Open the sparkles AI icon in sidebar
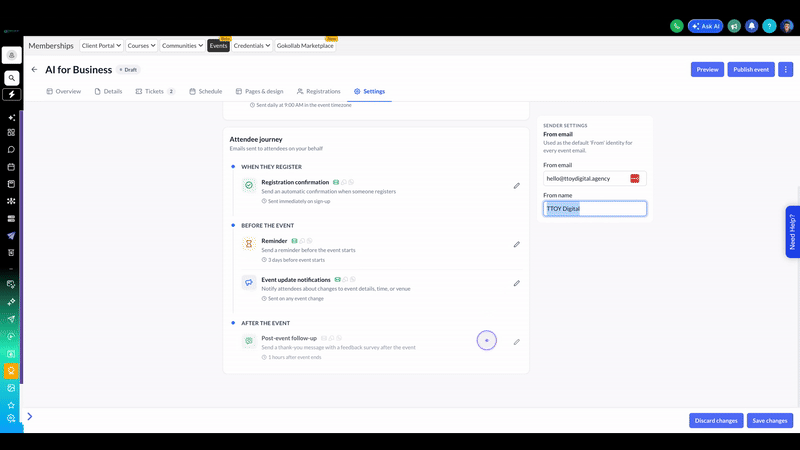 [11, 117]
